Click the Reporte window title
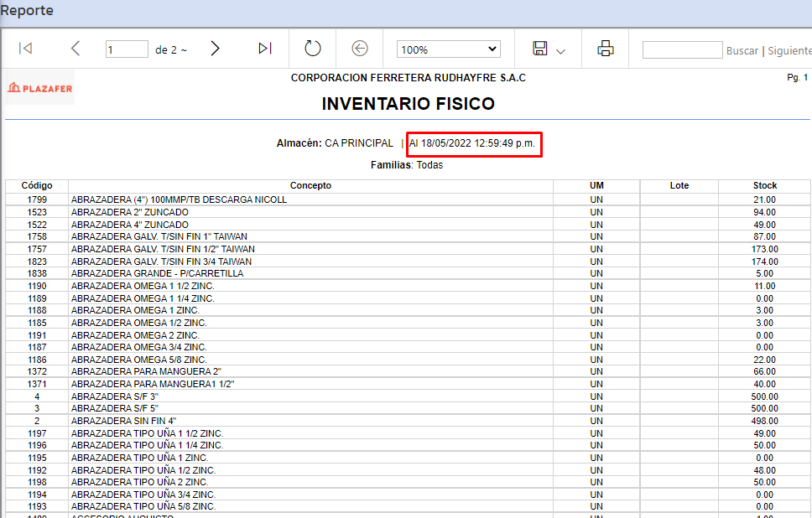812x518 pixels. 26,10
